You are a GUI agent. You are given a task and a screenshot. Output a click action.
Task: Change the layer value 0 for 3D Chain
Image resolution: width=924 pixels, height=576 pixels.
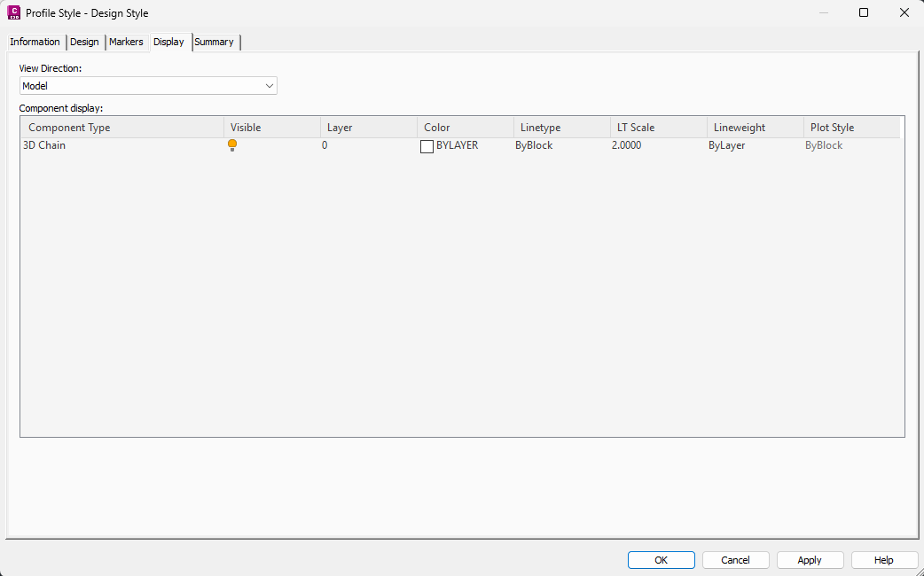point(325,144)
